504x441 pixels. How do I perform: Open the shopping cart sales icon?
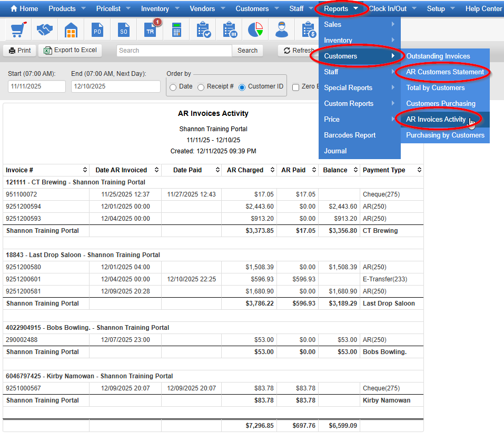click(18, 30)
